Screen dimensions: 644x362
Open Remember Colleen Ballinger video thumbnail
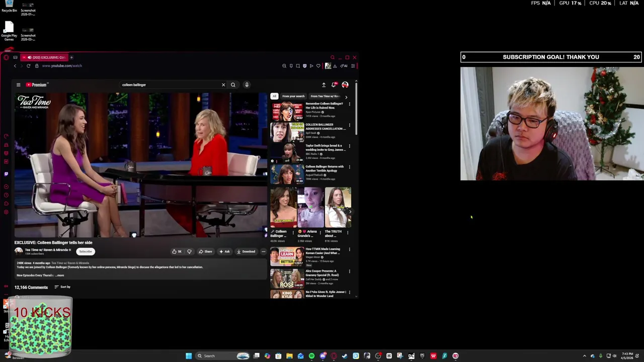[287, 111]
